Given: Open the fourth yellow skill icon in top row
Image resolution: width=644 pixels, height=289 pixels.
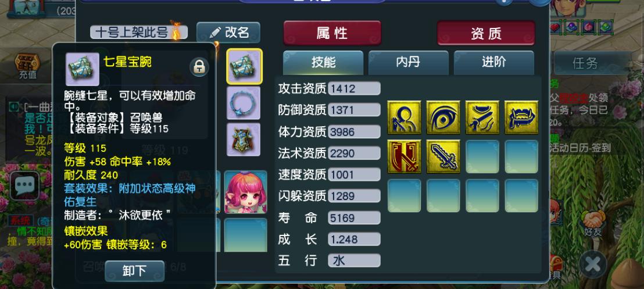Looking at the screenshot, I should click(521, 117).
